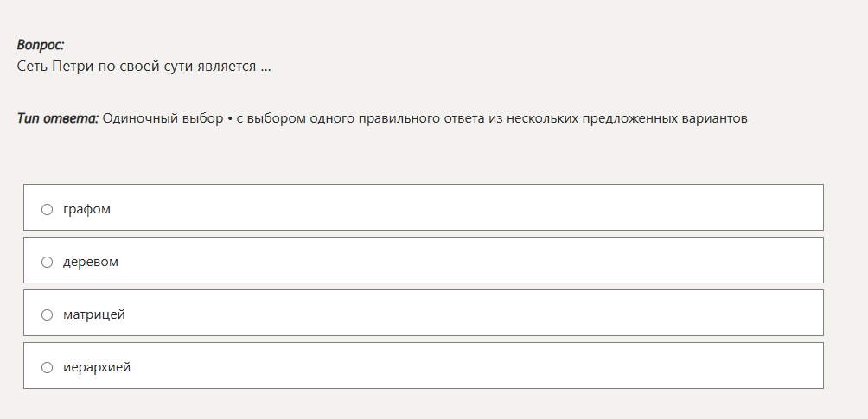Click the "иерархией" answer label text
The width and height of the screenshot is (868, 419).
[x=97, y=367]
